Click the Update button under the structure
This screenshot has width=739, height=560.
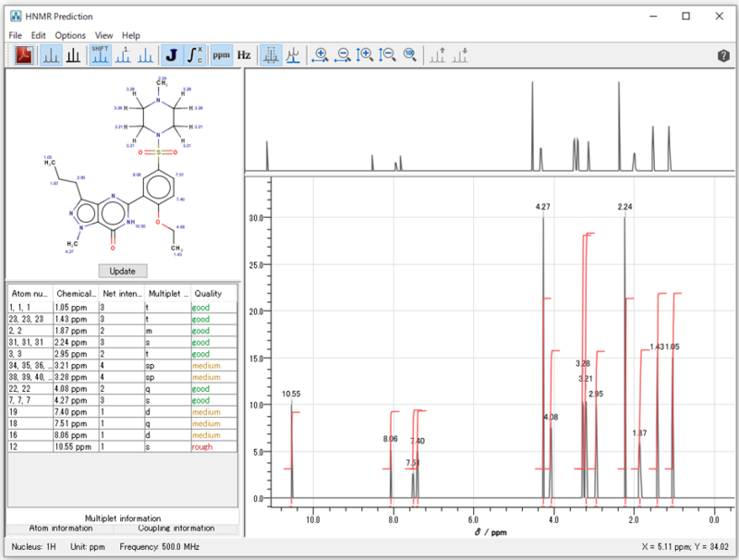click(x=123, y=271)
